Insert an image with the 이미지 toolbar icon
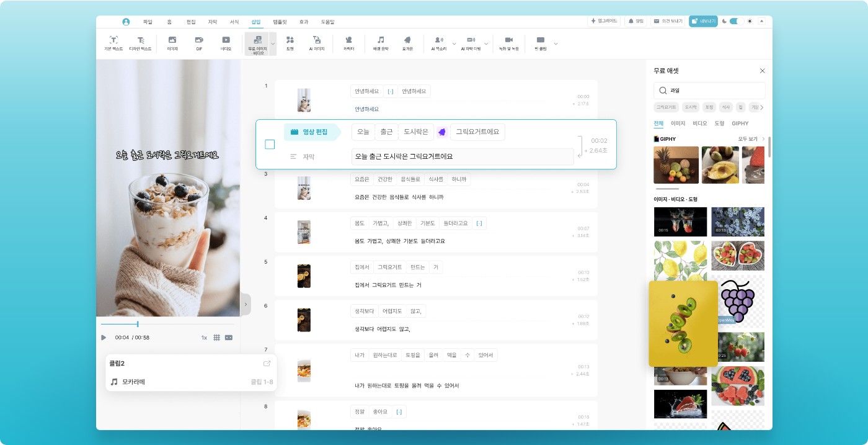 click(172, 43)
